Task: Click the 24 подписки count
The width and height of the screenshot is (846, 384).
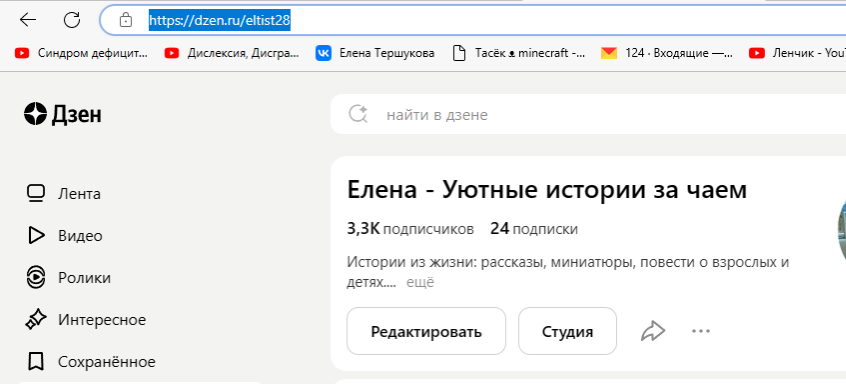Action: (534, 229)
